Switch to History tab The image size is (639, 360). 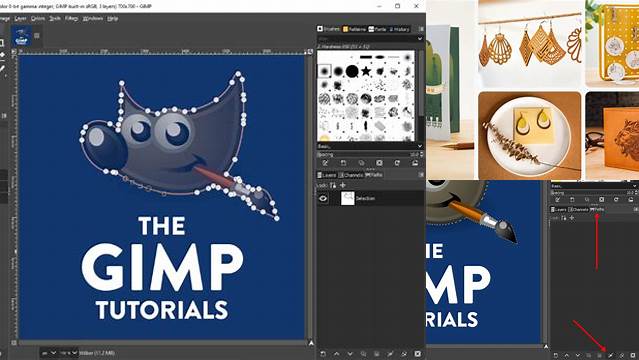399,29
